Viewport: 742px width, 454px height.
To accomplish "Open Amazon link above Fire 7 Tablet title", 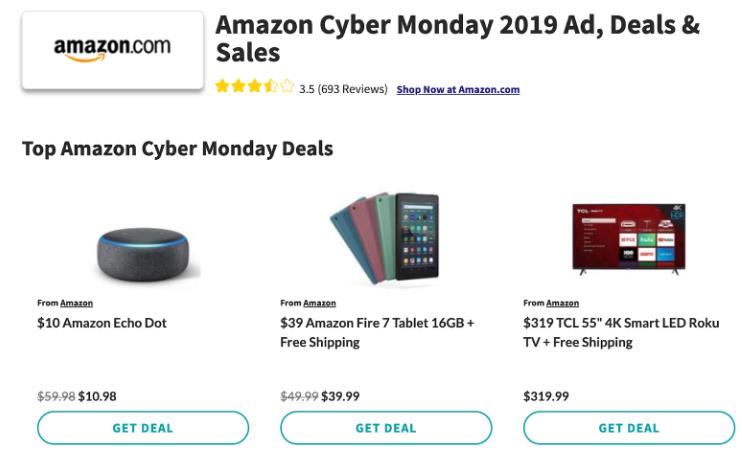I will pos(319,303).
